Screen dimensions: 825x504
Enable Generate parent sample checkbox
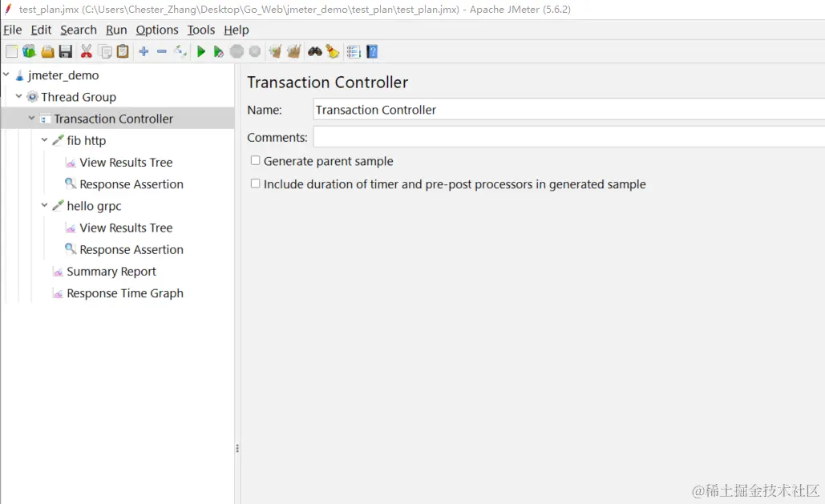(255, 160)
